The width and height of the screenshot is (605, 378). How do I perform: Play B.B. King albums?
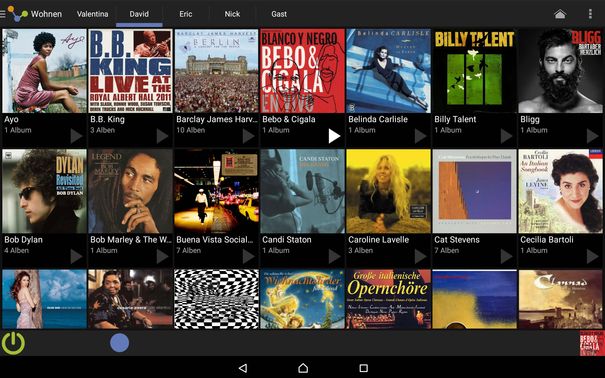[x=162, y=136]
